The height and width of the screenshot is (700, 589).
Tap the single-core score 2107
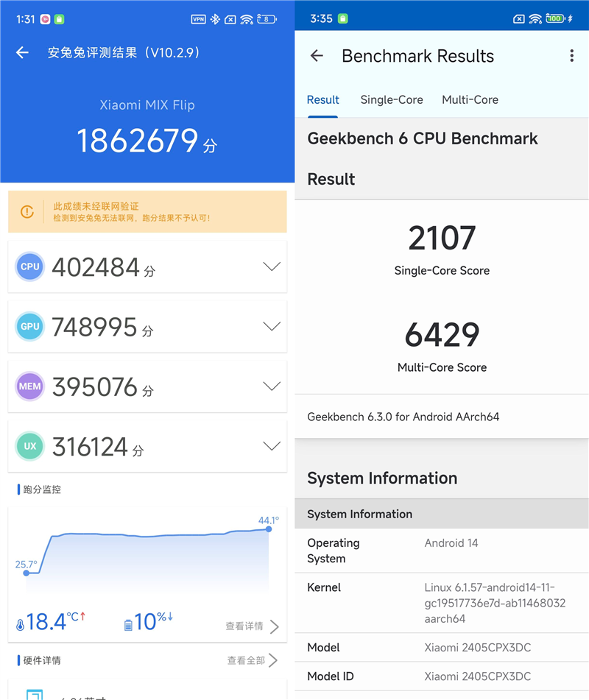pos(442,238)
